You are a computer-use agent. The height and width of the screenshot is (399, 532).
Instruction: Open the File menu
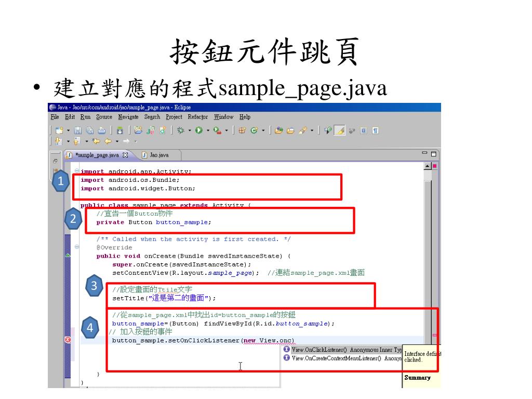click(55, 117)
